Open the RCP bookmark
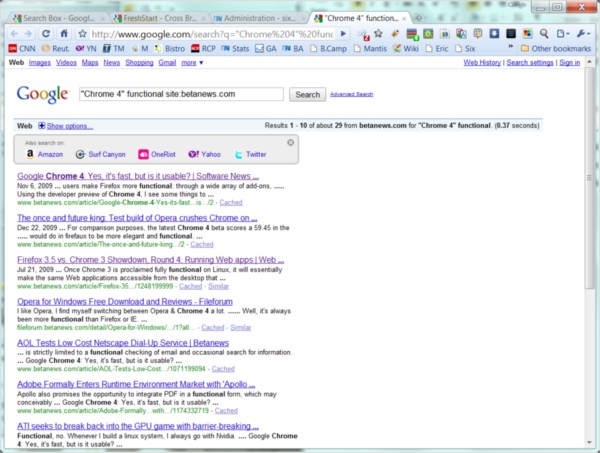The width and height of the screenshot is (600, 453). pyautogui.click(x=204, y=49)
